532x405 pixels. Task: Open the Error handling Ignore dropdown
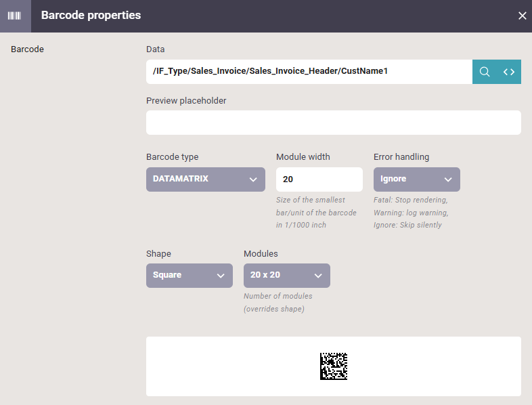pos(417,179)
